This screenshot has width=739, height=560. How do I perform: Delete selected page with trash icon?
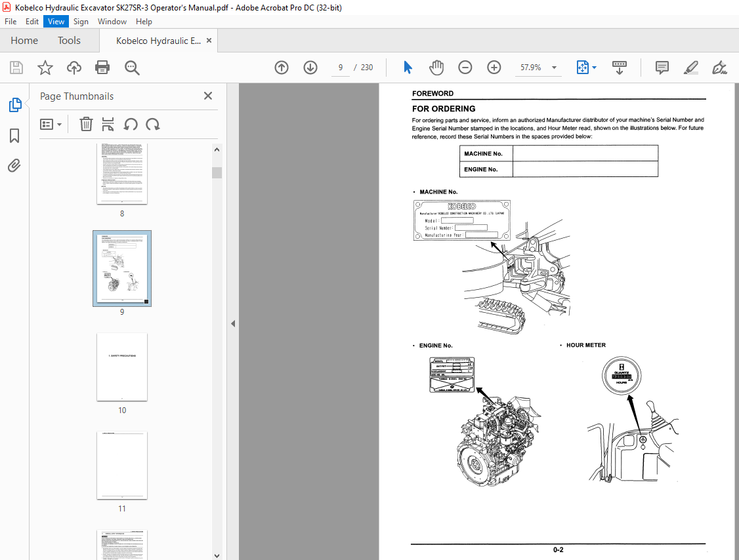coord(86,125)
